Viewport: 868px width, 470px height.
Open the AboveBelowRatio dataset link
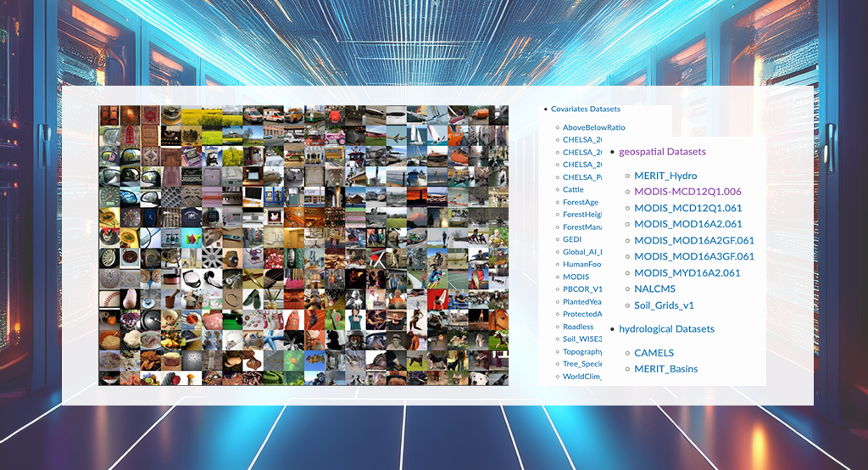[593, 127]
